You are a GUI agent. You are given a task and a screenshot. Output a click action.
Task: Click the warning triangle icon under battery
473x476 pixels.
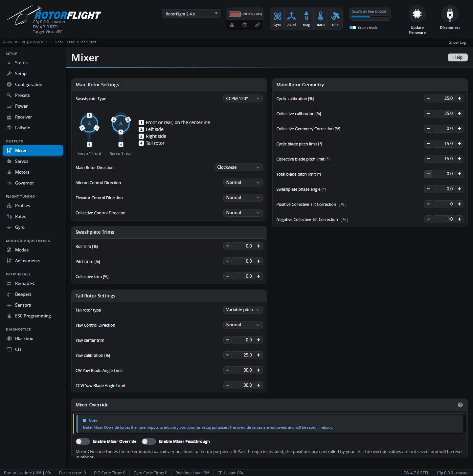pyautogui.click(x=232, y=25)
